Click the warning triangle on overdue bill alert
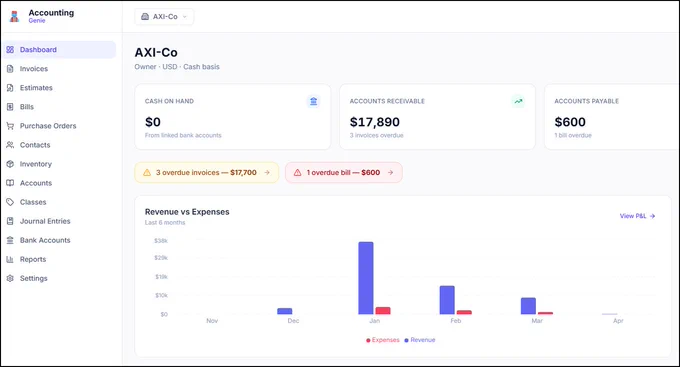This screenshot has height=367, width=680. pyautogui.click(x=298, y=173)
